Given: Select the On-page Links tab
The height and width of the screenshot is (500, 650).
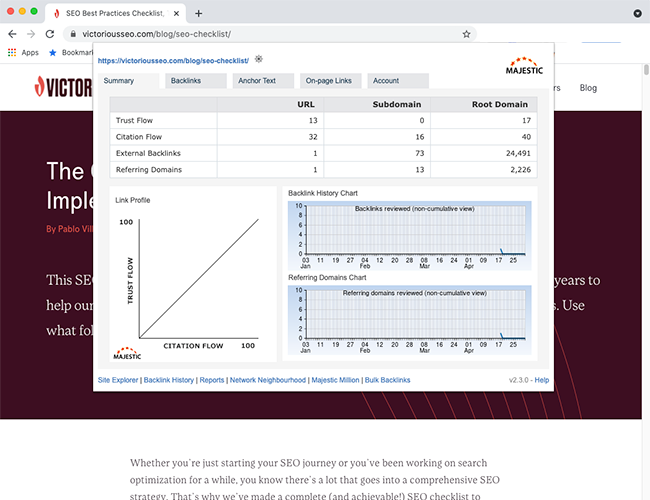Looking at the screenshot, I should click(x=326, y=81).
